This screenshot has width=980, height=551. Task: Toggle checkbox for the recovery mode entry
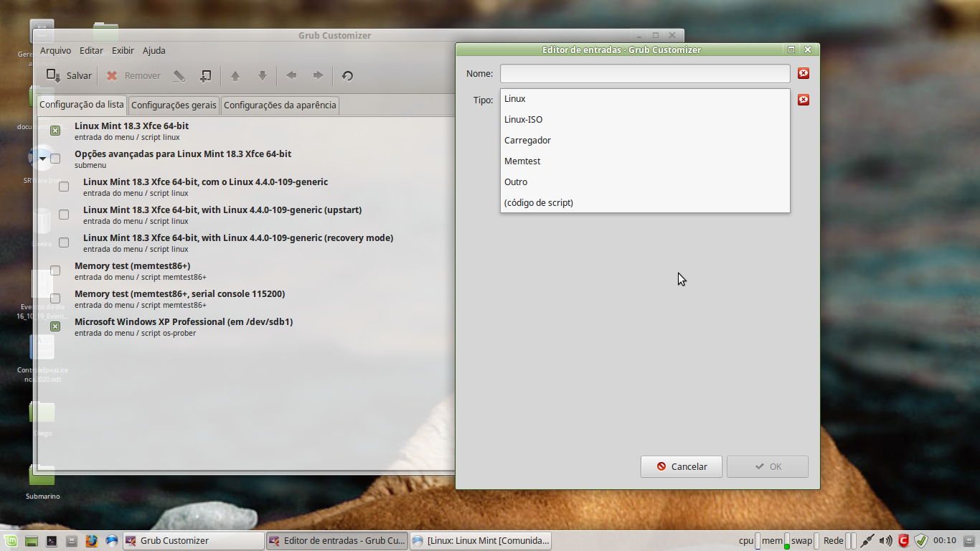[64, 242]
